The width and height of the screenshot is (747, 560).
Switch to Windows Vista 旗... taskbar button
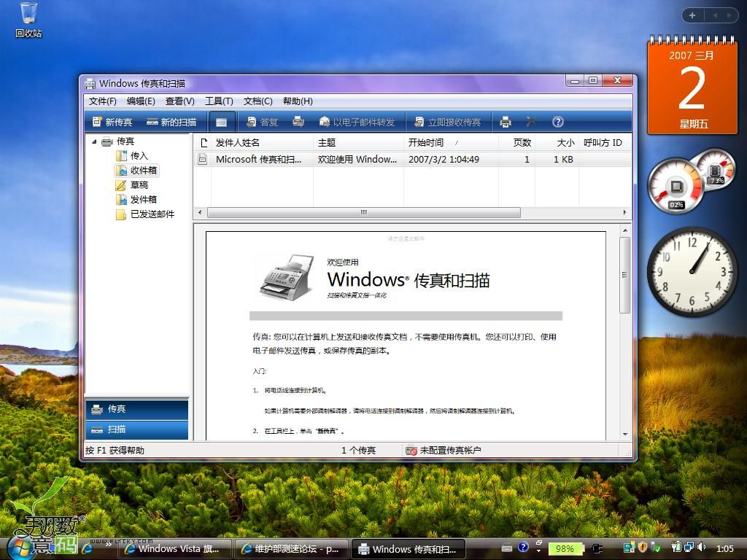coord(174,549)
